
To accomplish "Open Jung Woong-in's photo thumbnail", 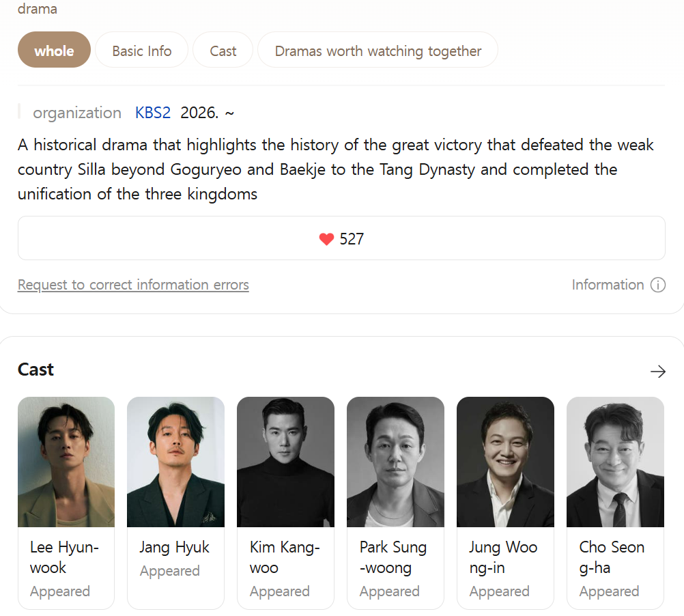I will [x=505, y=462].
